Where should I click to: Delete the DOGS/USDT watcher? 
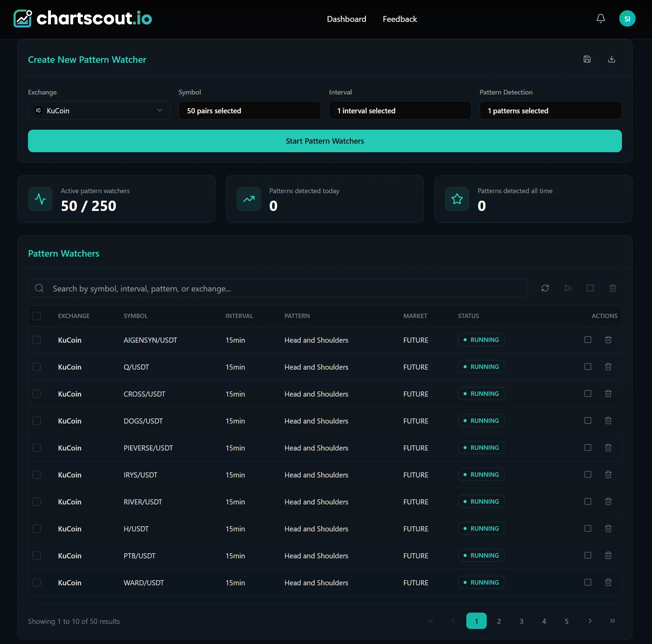pyautogui.click(x=608, y=420)
